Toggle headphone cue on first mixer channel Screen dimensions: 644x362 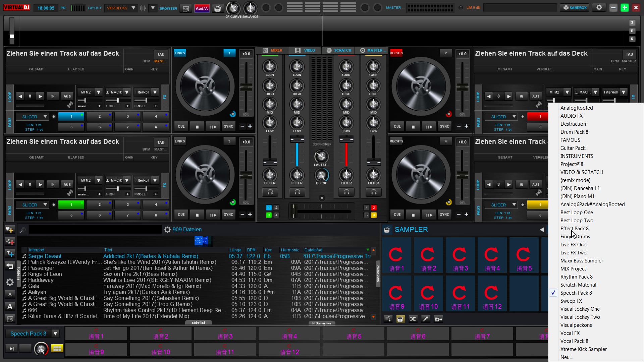(270, 192)
